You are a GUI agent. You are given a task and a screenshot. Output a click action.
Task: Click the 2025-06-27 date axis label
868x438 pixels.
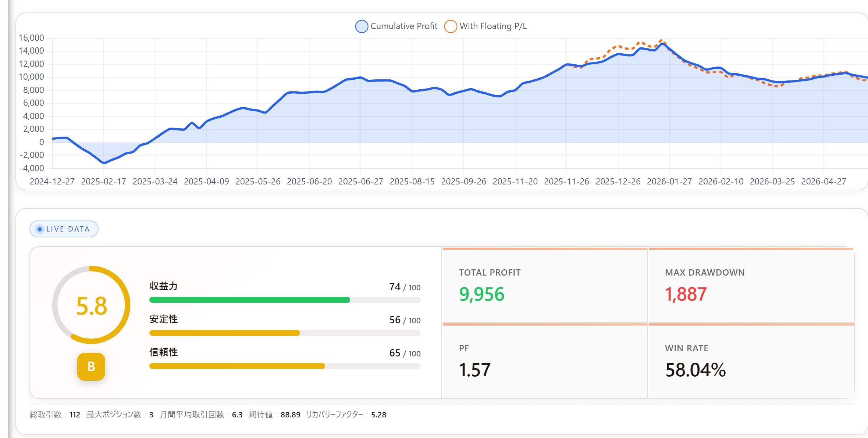click(361, 182)
